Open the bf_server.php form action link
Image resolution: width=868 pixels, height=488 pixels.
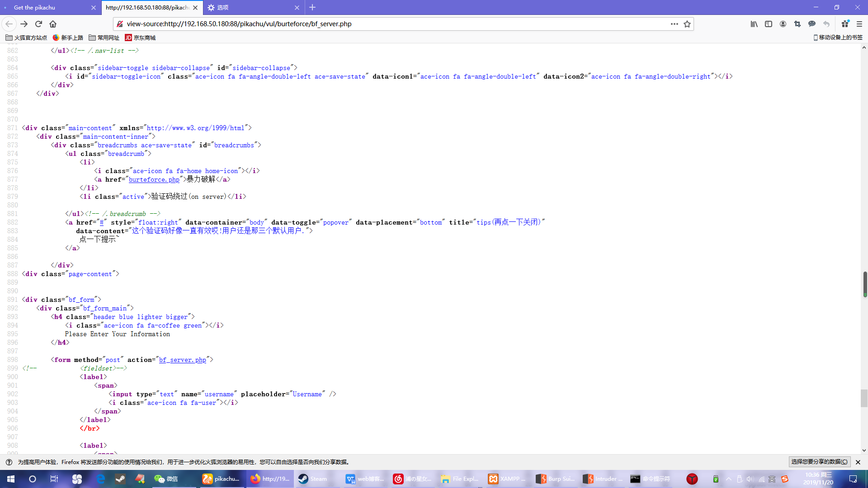pos(182,360)
